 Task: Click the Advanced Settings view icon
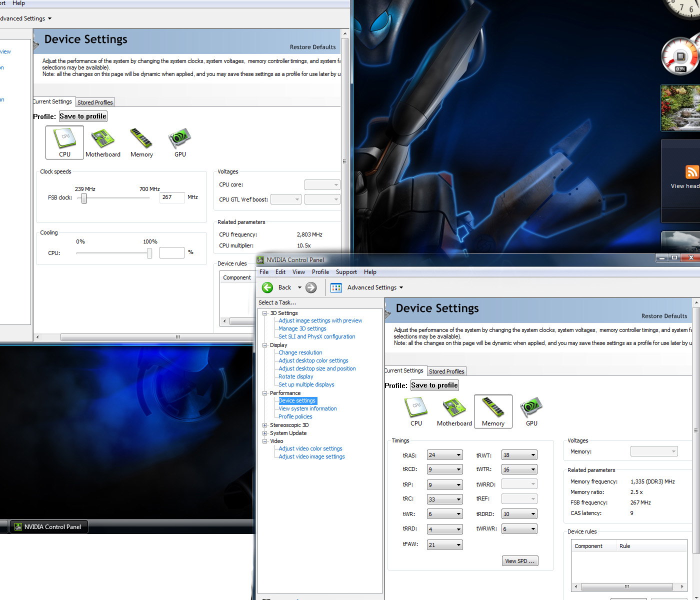click(336, 287)
